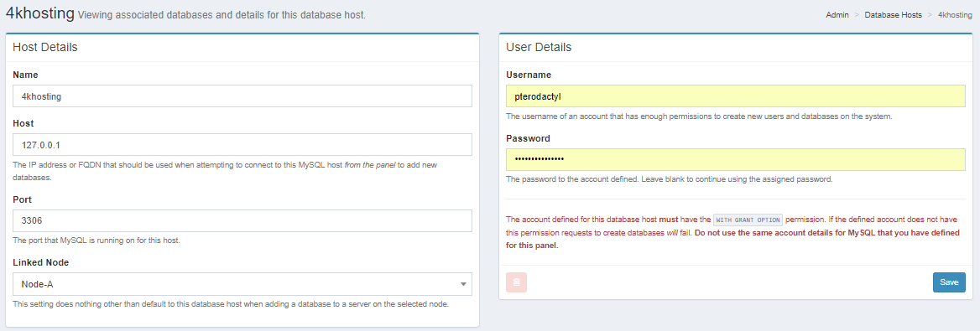Click the Username field label
Screen dimensions: 980x331
pyautogui.click(x=529, y=75)
